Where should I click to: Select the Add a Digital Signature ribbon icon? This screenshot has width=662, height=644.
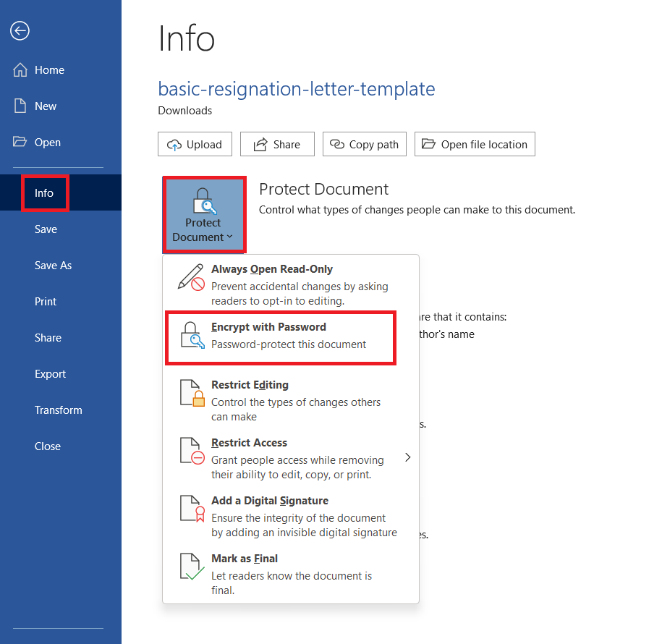click(x=191, y=509)
